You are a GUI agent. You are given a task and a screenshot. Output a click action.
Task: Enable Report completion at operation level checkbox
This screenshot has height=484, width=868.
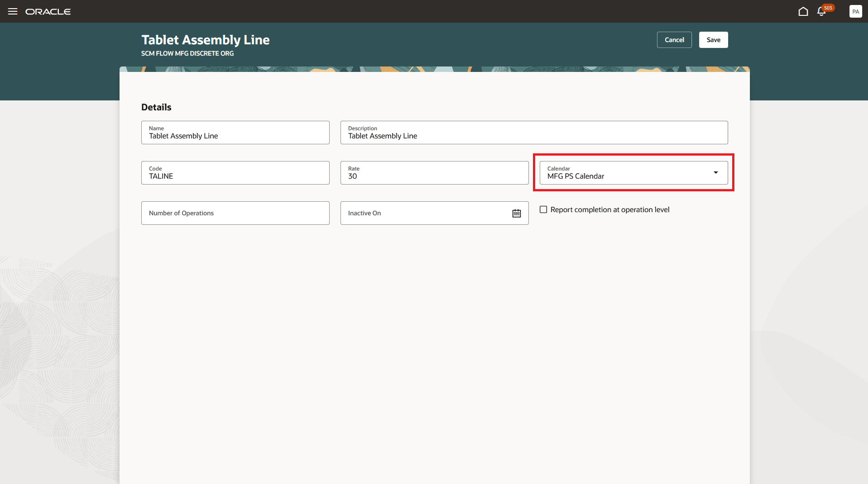pos(543,209)
